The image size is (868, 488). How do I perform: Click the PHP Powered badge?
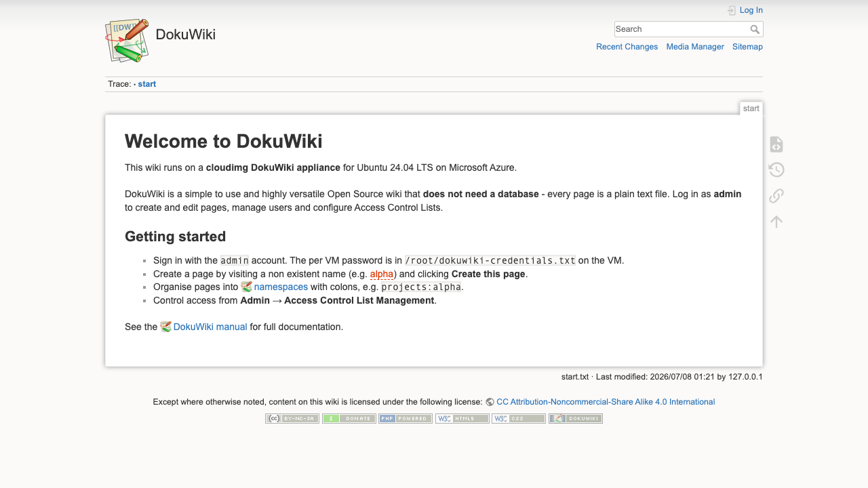[406, 419]
